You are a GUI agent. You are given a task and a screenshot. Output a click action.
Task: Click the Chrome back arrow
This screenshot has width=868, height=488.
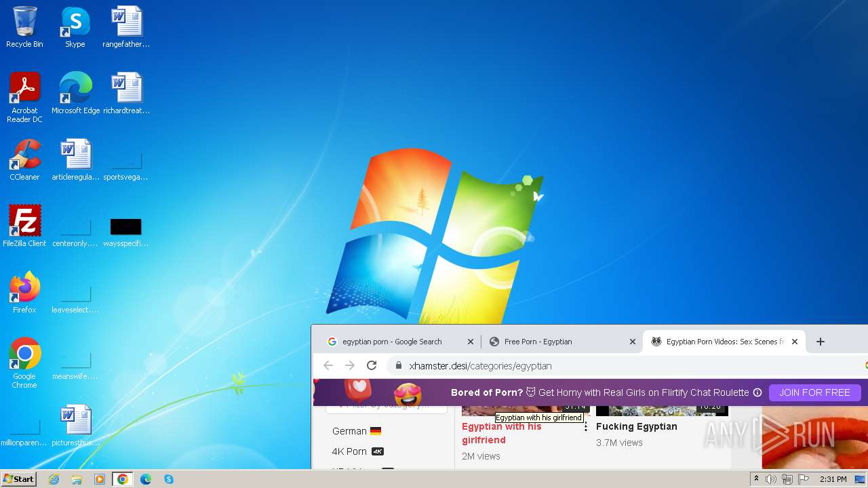click(328, 365)
